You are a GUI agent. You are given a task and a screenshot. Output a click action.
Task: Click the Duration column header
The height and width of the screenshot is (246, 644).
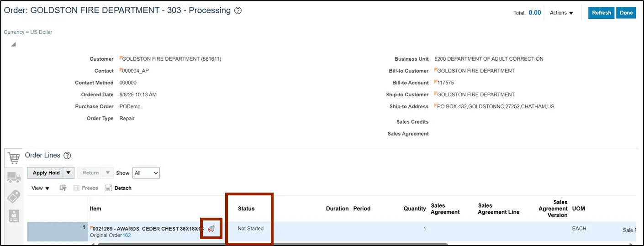[337, 209]
